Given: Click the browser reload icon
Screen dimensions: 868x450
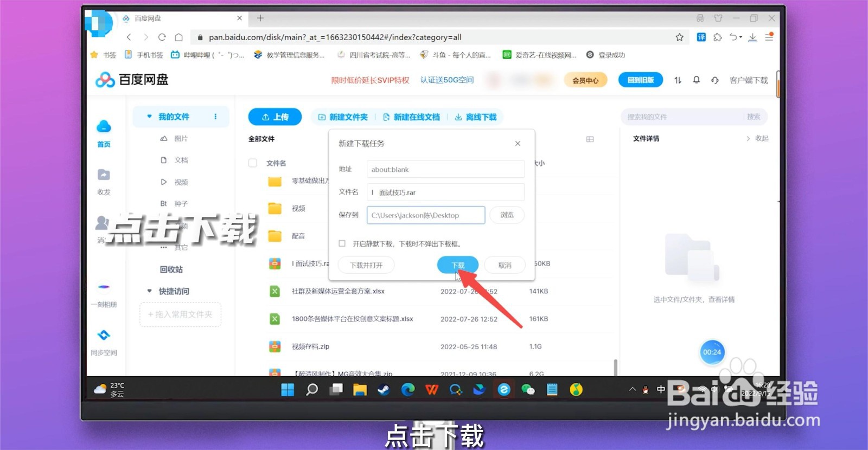Looking at the screenshot, I should (162, 37).
